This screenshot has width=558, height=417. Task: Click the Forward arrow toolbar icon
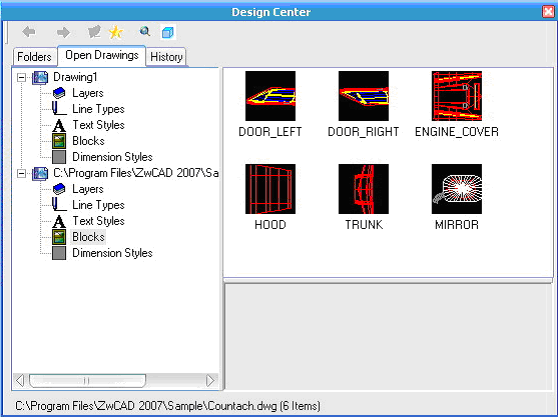click(63, 32)
